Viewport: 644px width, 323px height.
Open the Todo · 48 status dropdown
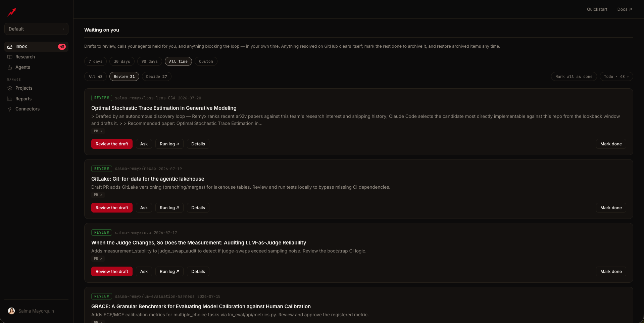616,77
